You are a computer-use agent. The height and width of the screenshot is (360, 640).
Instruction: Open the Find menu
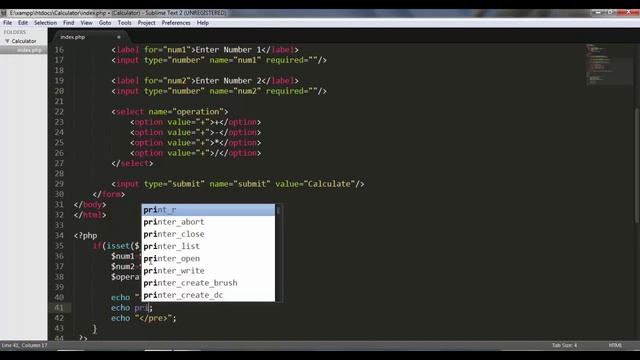coord(69,23)
